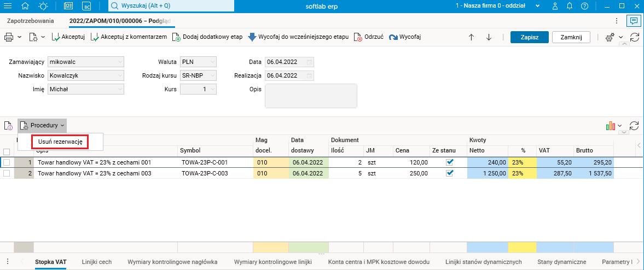
Task: Check the row 2 selection checkbox
Action: 7,173
